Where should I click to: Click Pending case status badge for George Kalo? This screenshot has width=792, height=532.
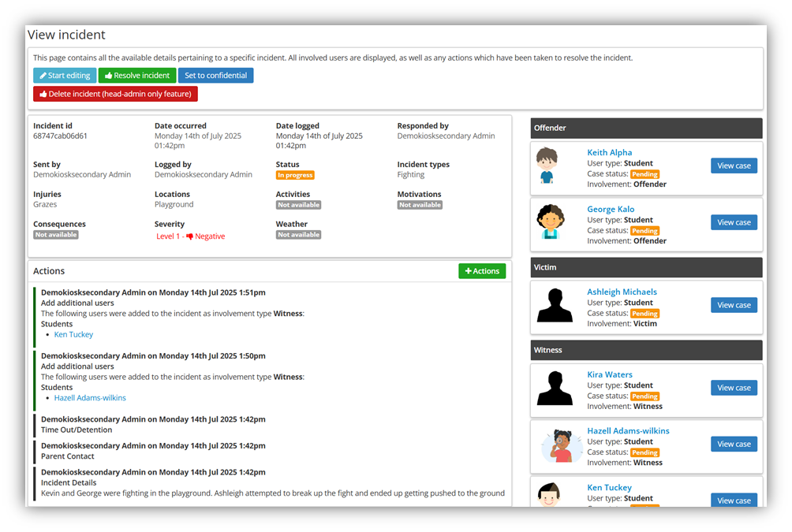coord(644,231)
